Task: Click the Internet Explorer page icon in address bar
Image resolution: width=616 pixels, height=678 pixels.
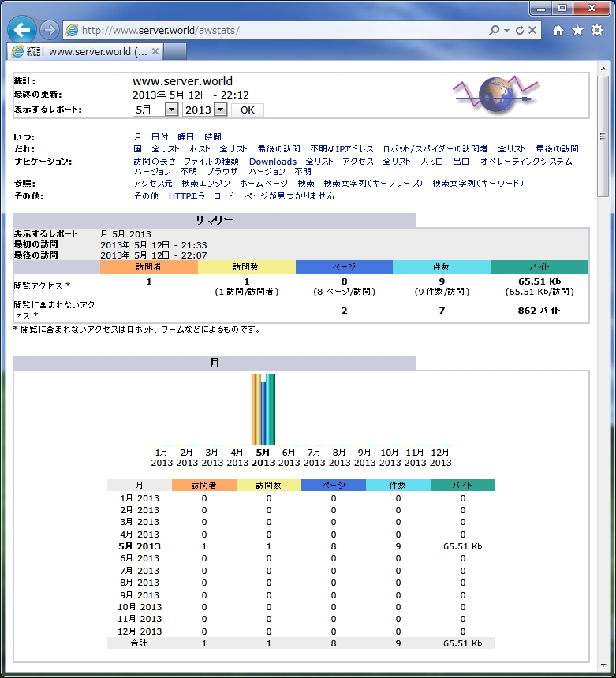Action: click(x=72, y=30)
